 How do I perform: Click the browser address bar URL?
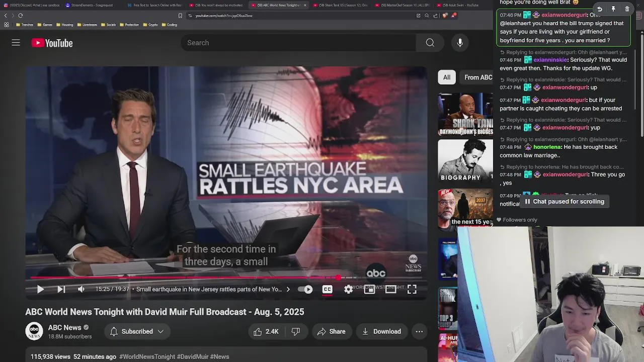pyautogui.click(x=224, y=16)
